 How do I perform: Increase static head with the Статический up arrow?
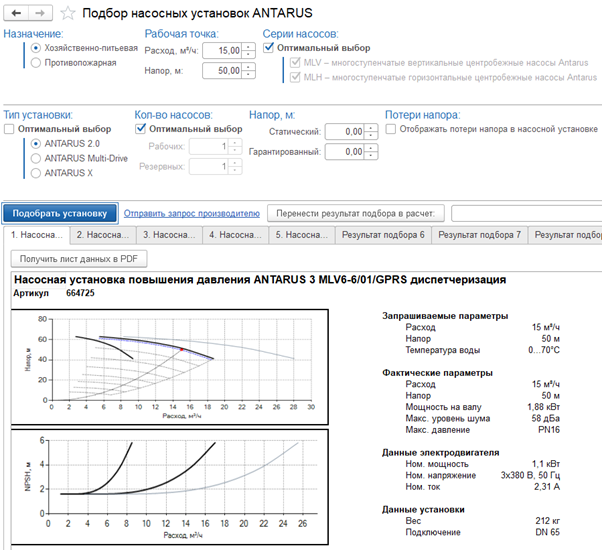(x=371, y=128)
